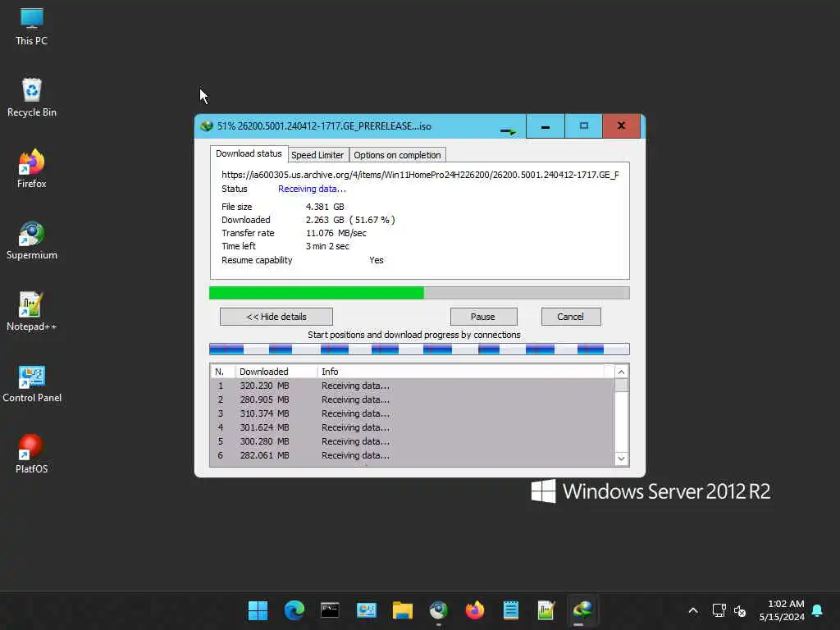Select connection row with 320.230 MB

(x=413, y=386)
